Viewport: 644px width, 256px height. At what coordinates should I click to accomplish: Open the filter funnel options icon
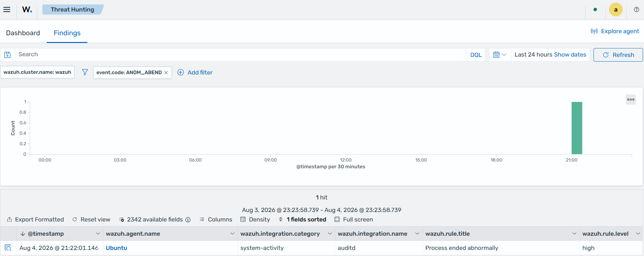pyautogui.click(x=85, y=72)
